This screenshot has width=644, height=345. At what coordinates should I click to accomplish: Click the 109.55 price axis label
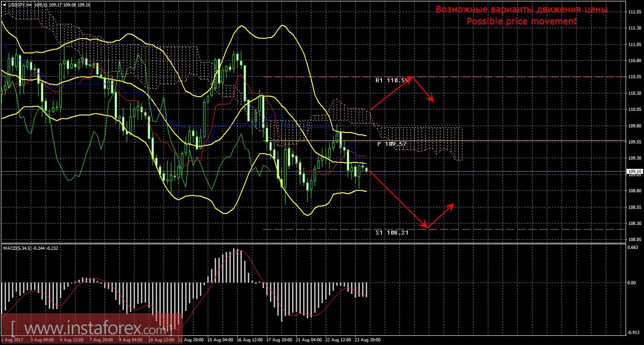click(x=634, y=142)
